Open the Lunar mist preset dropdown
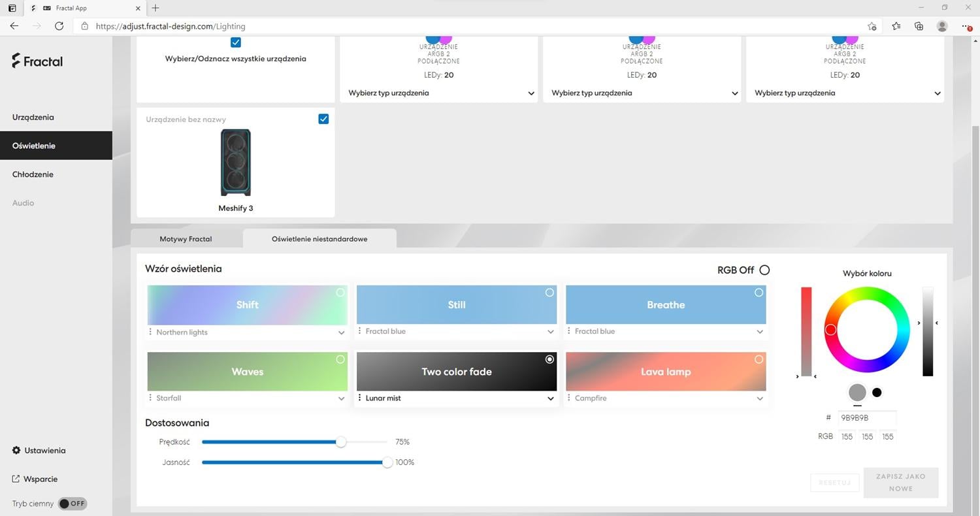The image size is (980, 516). point(550,398)
